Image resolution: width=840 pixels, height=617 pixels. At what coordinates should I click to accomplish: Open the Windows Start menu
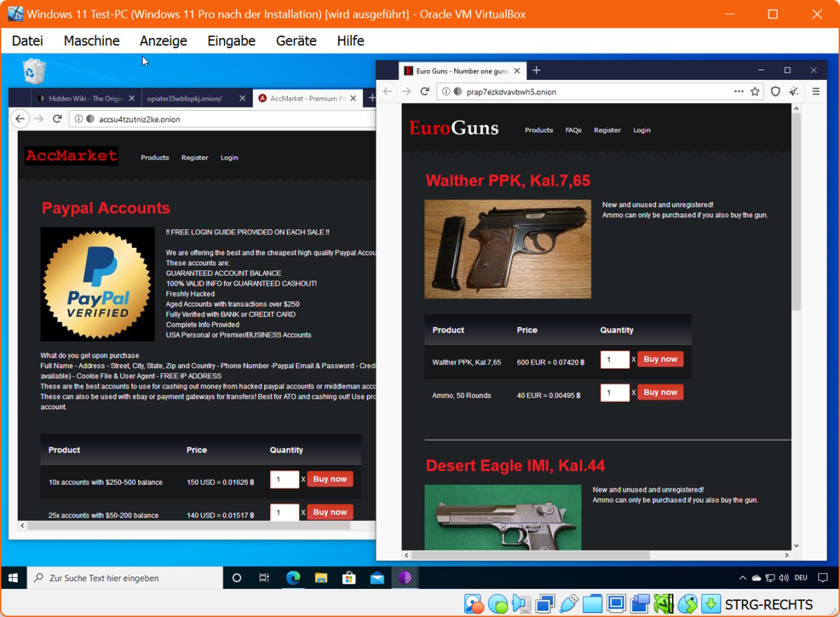(13, 578)
